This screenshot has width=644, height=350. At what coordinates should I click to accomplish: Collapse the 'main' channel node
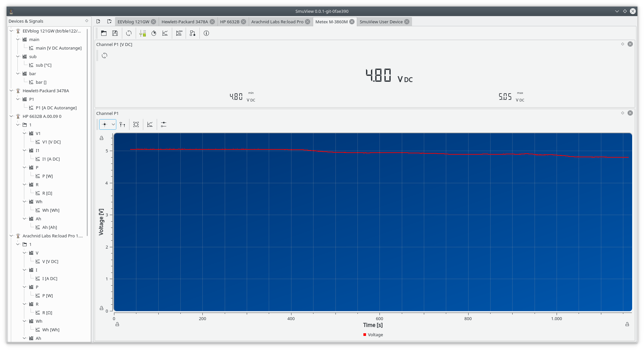click(18, 39)
